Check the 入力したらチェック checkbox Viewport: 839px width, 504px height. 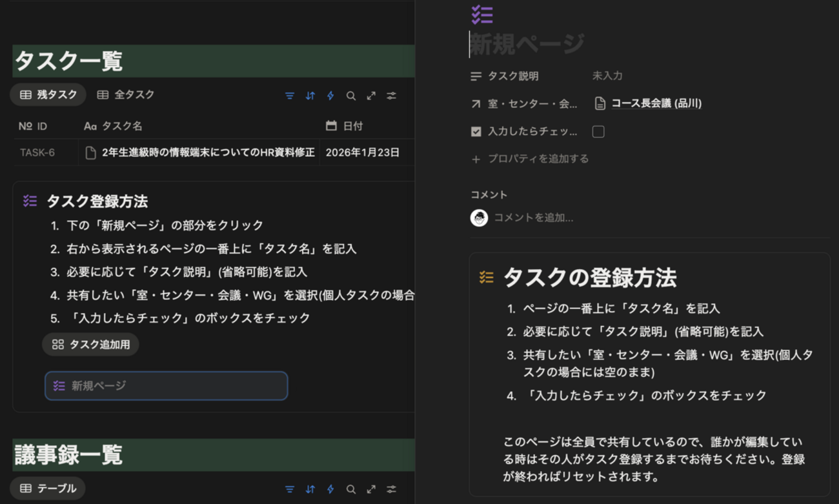(598, 131)
